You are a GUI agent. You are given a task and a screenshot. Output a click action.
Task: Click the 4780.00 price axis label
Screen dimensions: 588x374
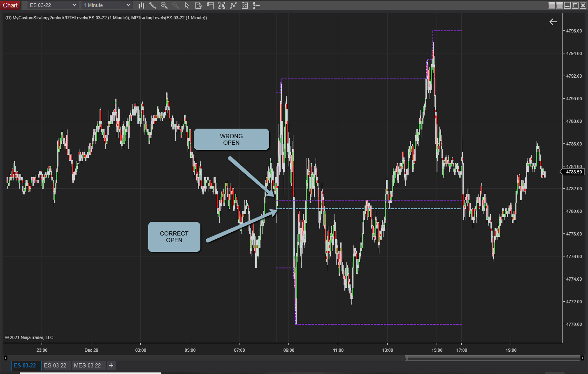point(574,211)
